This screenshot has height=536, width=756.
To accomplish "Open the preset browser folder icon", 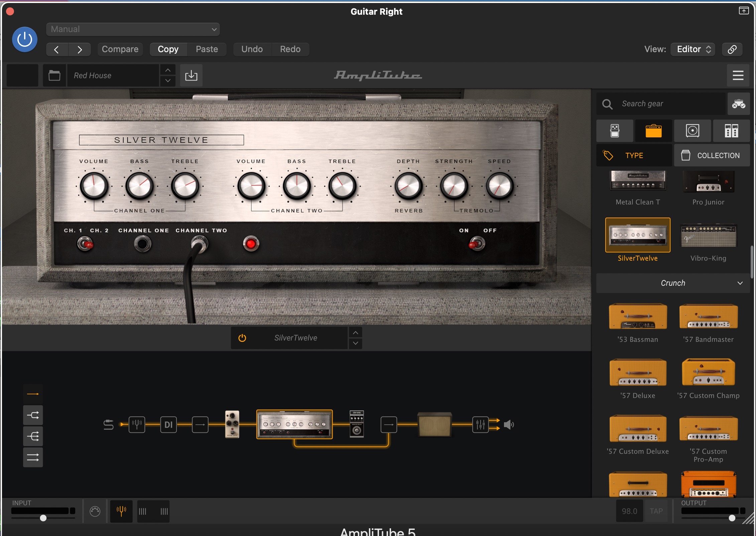I will (x=54, y=76).
